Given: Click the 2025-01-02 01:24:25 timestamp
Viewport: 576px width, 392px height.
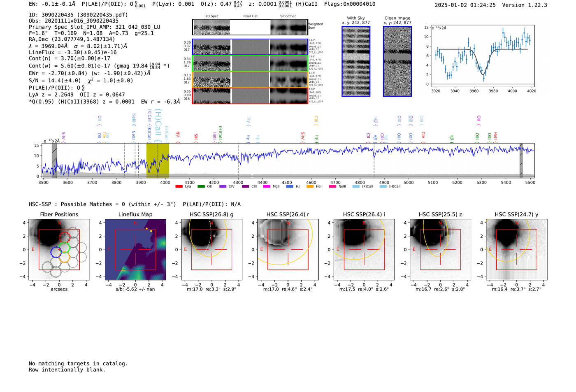Looking at the screenshot, I should coord(465,5).
